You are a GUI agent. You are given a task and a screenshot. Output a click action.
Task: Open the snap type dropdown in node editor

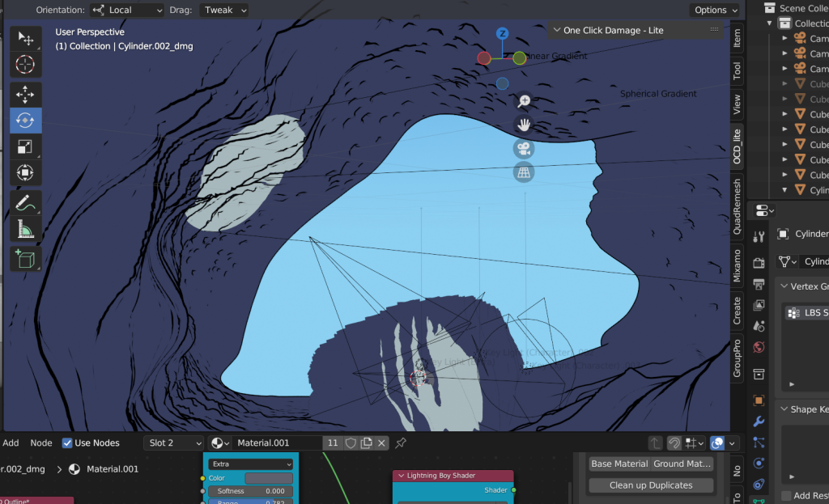point(694,443)
